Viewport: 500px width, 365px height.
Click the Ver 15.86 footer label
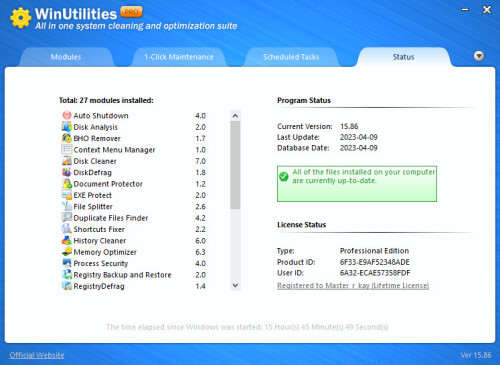click(x=476, y=355)
